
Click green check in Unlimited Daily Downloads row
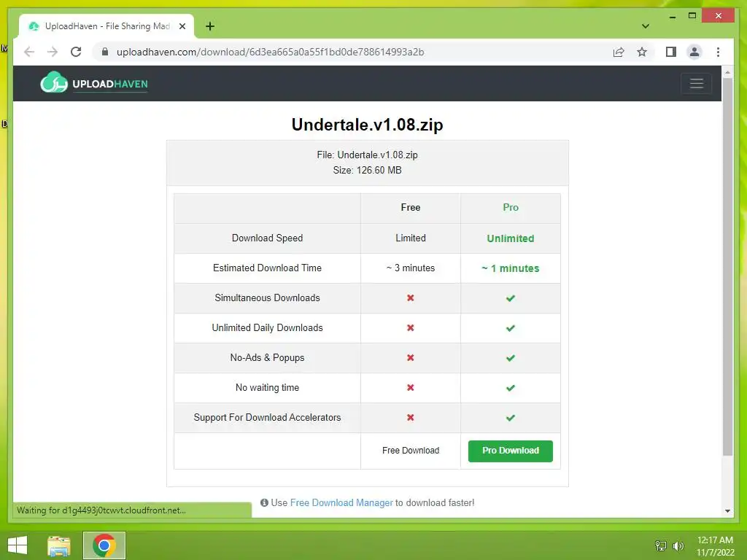click(x=510, y=328)
